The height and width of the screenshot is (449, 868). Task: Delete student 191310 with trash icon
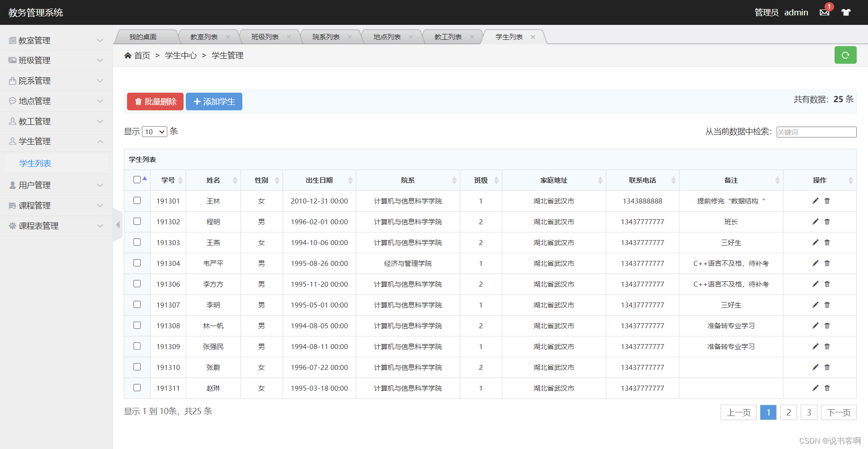pyautogui.click(x=827, y=367)
